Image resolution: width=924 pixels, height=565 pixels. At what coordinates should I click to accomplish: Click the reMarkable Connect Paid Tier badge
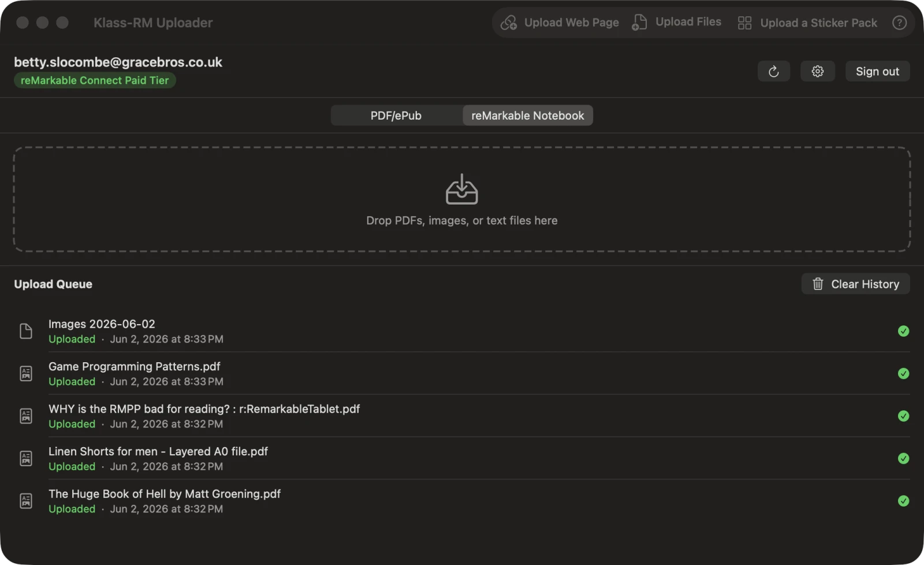tap(95, 80)
